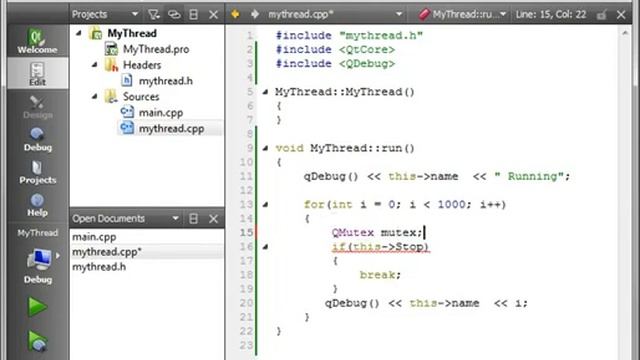Fold the if(this->Stop) block
The height and width of the screenshot is (360, 640).
pyautogui.click(x=265, y=247)
